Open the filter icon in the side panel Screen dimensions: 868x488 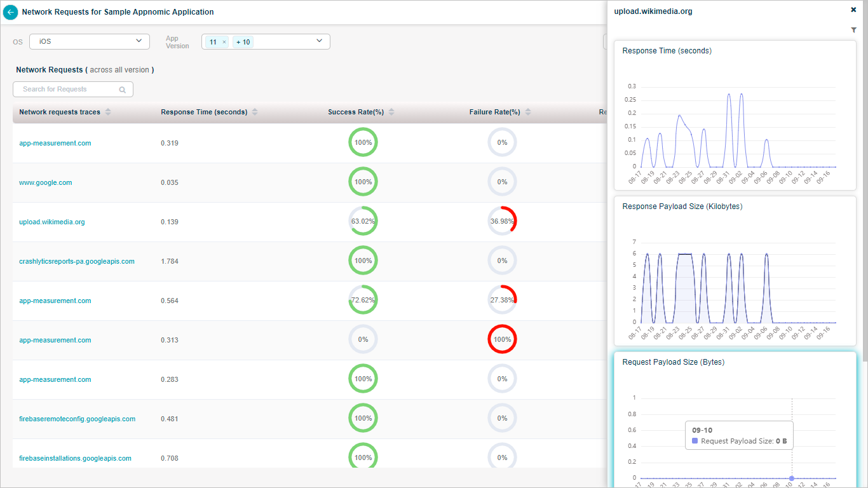(x=853, y=30)
